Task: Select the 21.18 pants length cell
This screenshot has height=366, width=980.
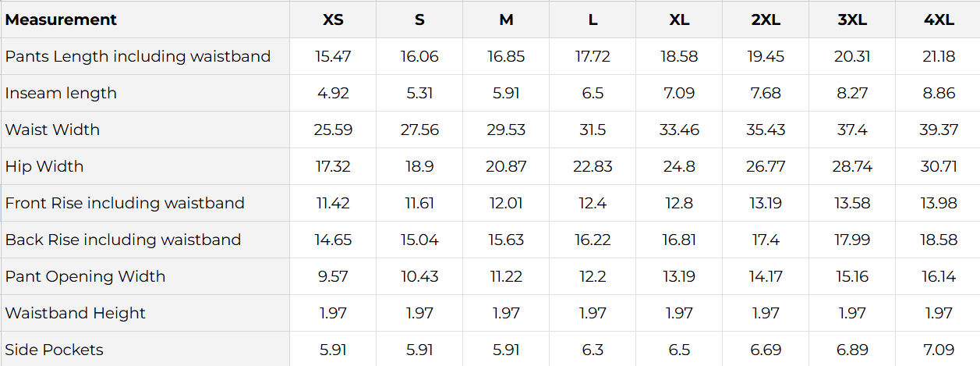Action: coord(939,56)
